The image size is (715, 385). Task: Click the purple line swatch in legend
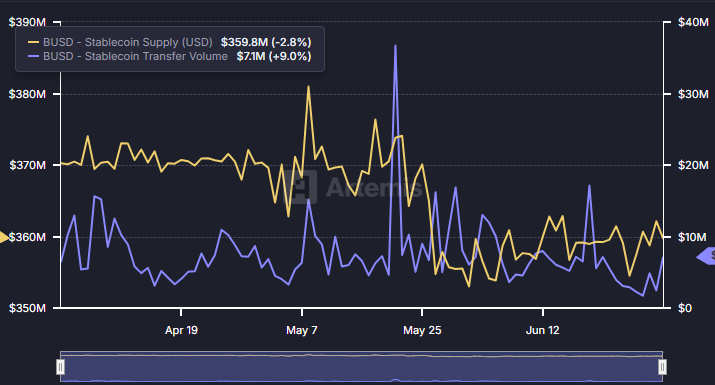point(33,57)
